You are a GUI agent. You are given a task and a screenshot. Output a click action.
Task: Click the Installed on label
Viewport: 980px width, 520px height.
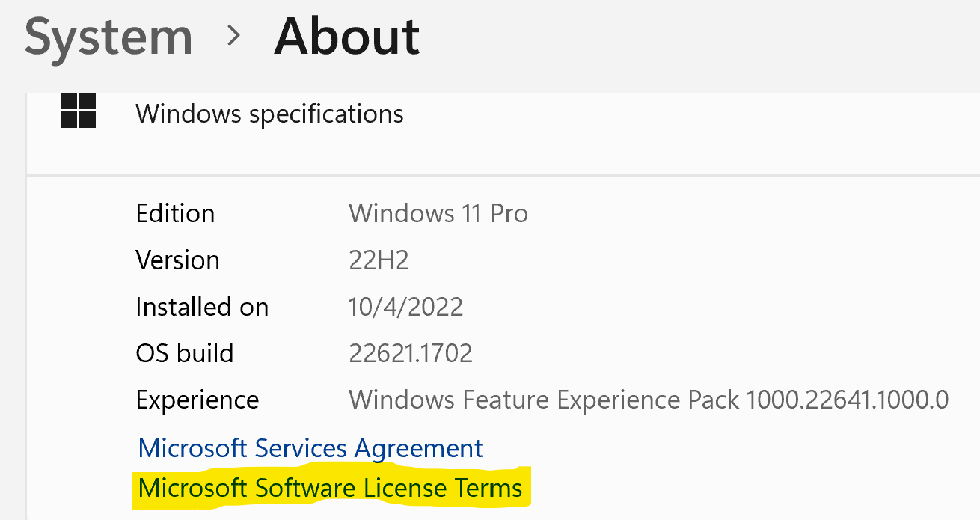click(202, 307)
